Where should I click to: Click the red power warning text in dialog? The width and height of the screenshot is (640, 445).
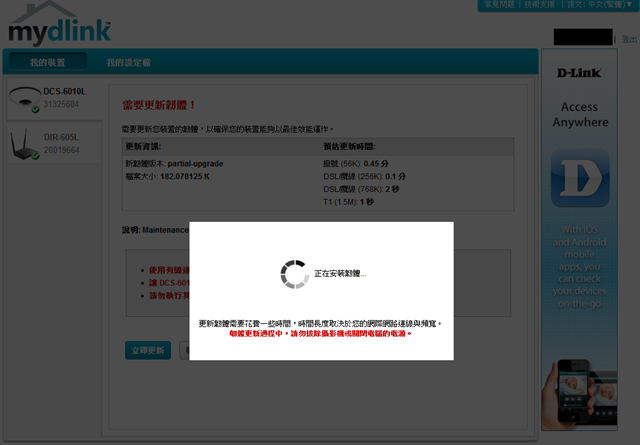point(320,334)
